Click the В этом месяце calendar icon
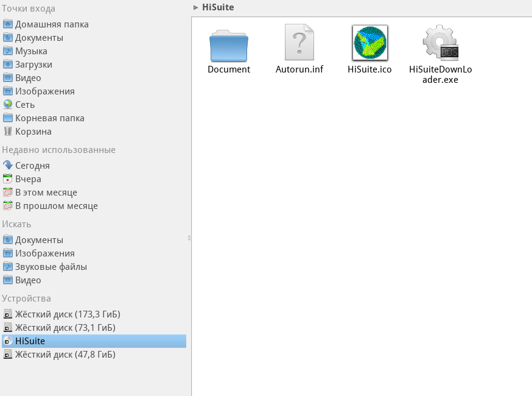 point(8,193)
